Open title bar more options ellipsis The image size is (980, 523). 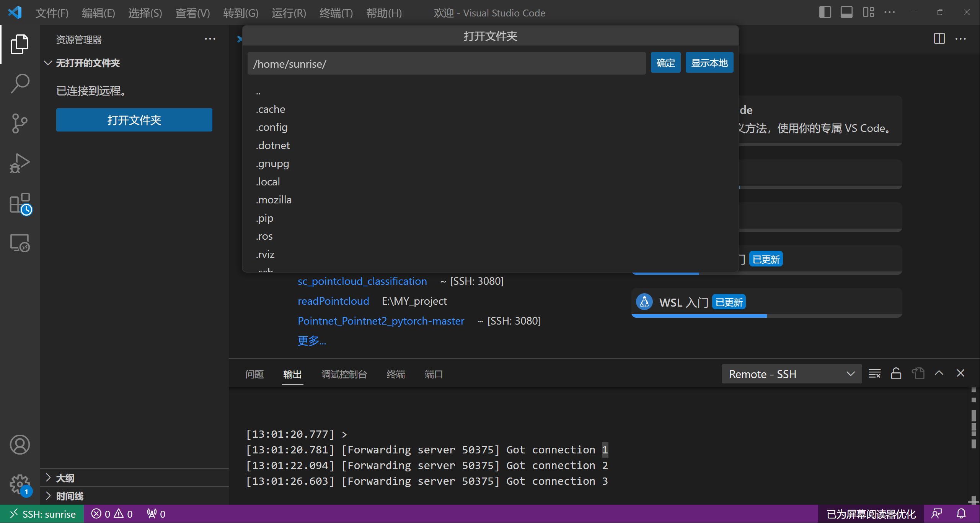(x=890, y=12)
